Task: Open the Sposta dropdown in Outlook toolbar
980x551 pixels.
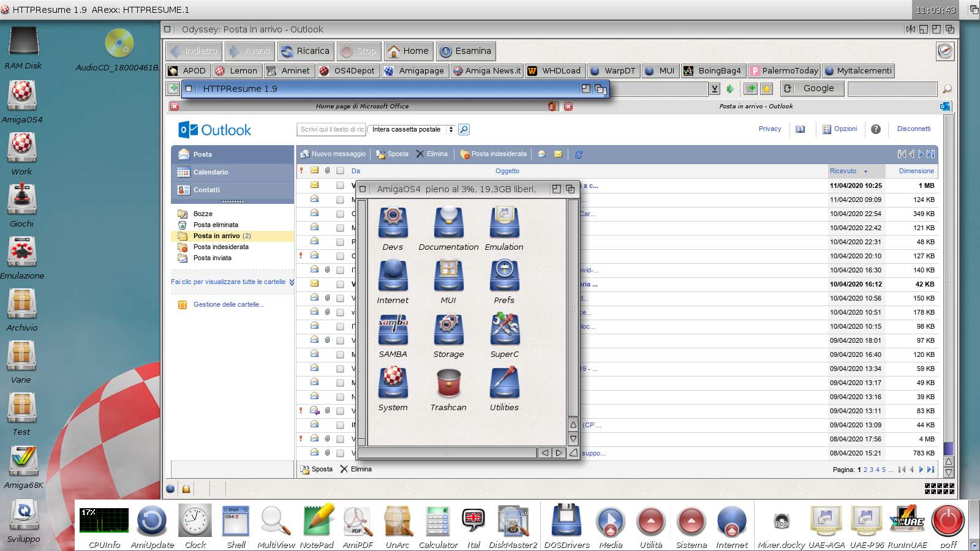Action: 393,154
